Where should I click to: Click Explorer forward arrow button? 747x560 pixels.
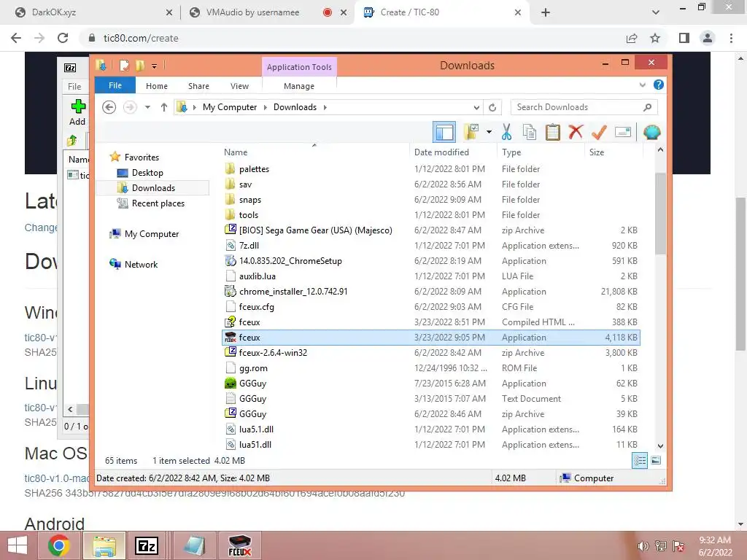[x=130, y=107]
